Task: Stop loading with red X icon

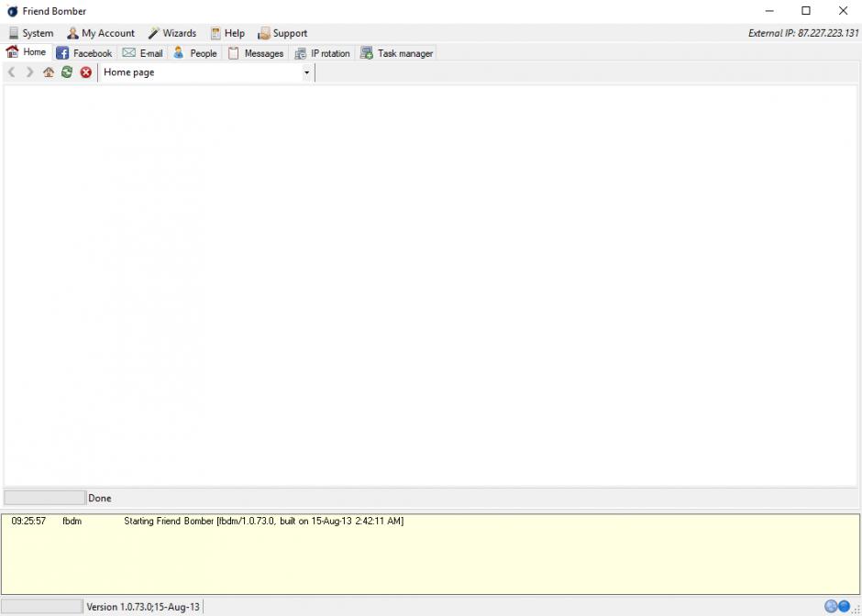Action: pos(86,72)
